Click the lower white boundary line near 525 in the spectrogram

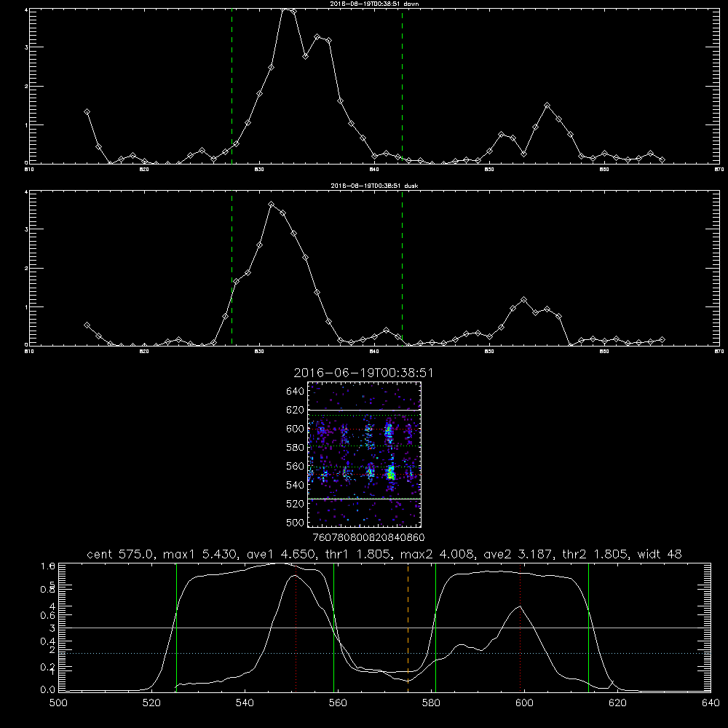364,499
